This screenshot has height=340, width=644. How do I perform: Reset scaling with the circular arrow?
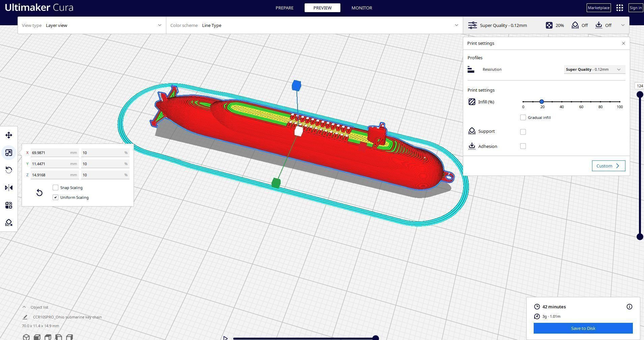coord(39,192)
